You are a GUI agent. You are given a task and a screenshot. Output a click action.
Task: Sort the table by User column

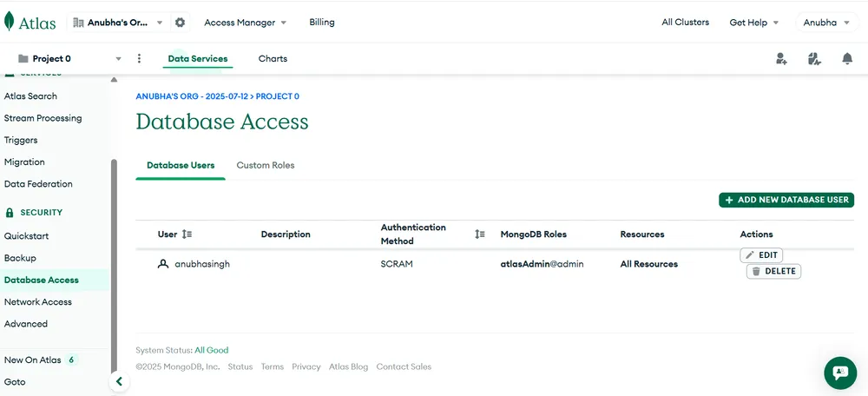[187, 234]
